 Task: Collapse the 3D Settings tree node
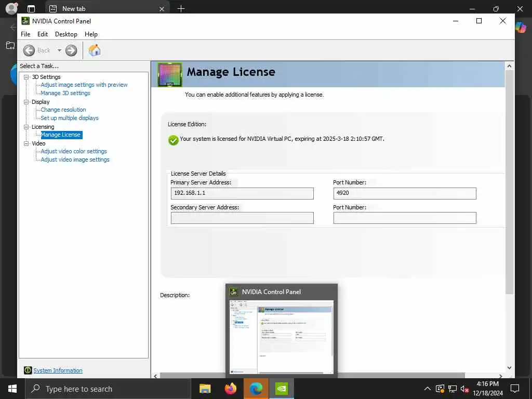pyautogui.click(x=26, y=77)
